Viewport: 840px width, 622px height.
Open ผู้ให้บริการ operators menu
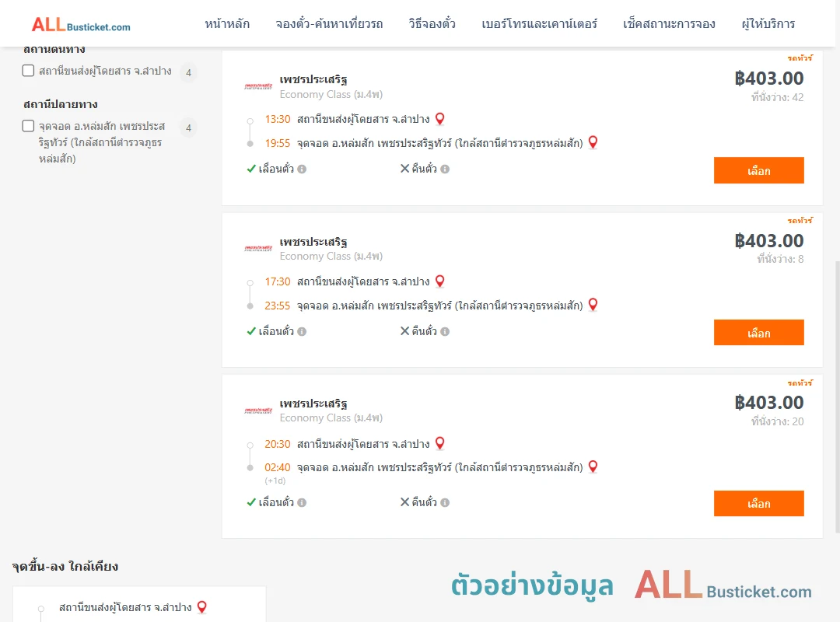coord(768,24)
